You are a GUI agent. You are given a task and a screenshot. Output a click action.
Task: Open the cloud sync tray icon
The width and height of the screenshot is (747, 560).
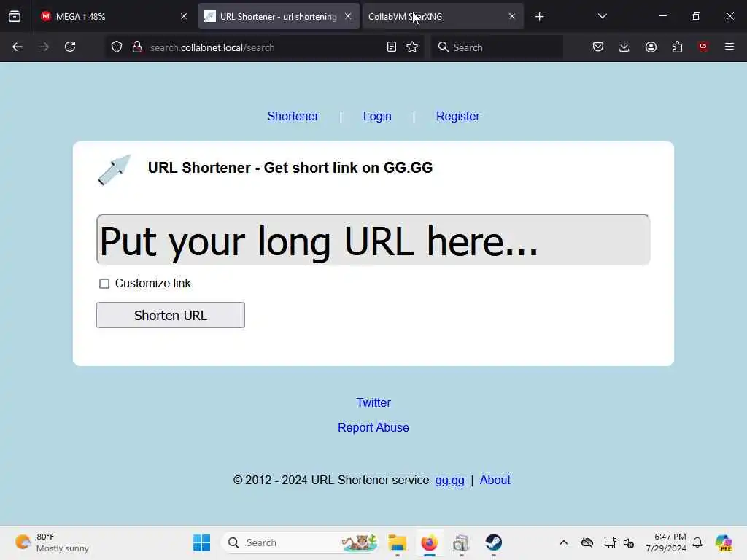coord(587,542)
